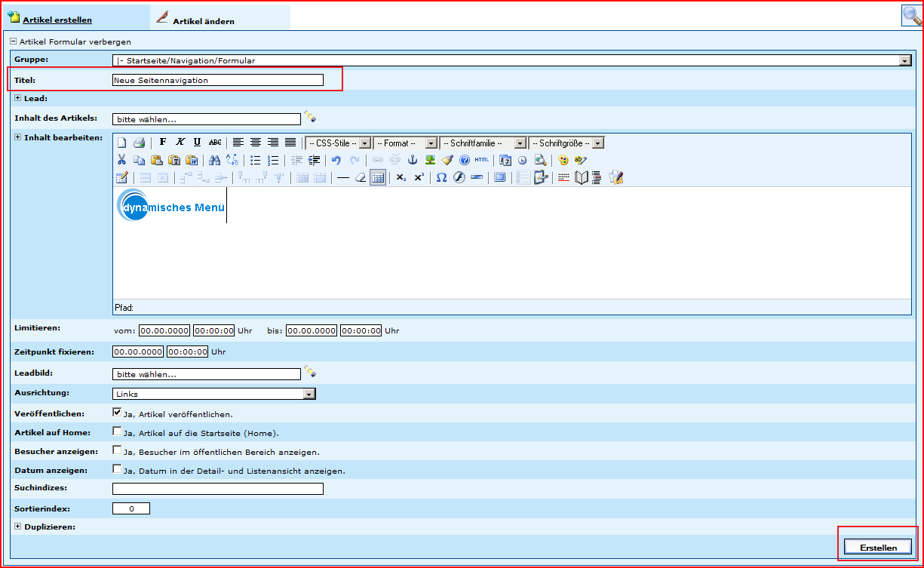Viewport: 924px width, 568px height.
Task: Click the Print icon in editor toolbar
Action: [x=139, y=143]
